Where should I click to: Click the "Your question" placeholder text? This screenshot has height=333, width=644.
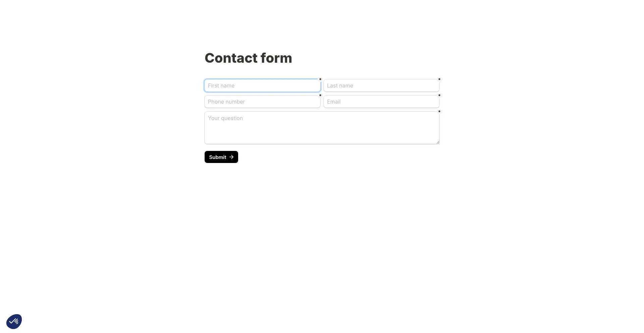pyautogui.click(x=225, y=118)
